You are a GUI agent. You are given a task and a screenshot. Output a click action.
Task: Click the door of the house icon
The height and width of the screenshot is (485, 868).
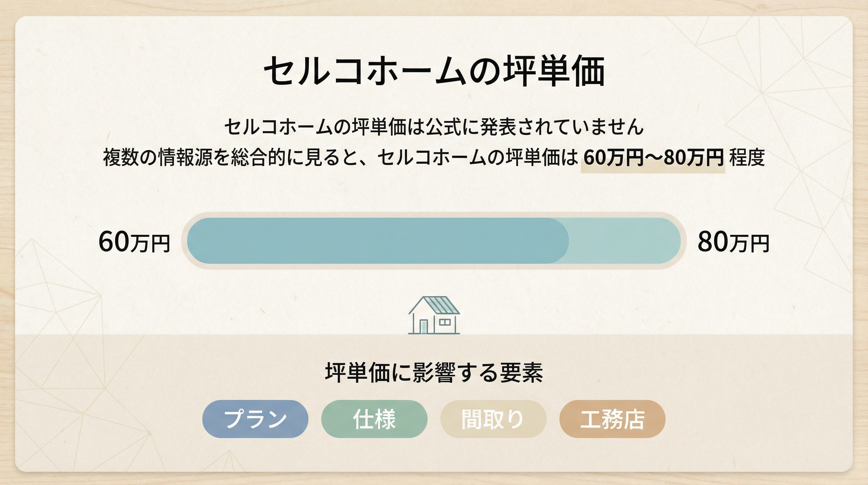tap(423, 326)
